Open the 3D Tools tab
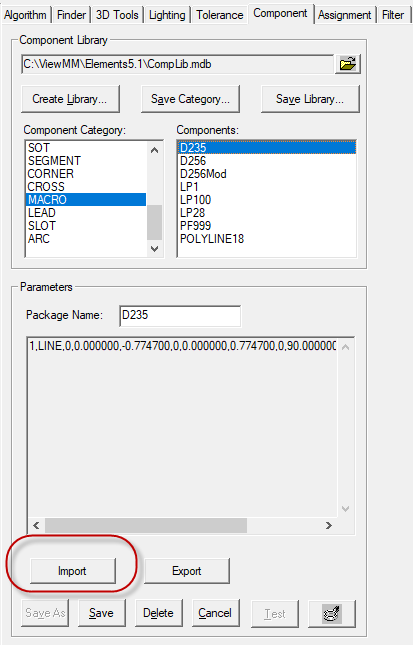This screenshot has height=645, width=413. [117, 15]
